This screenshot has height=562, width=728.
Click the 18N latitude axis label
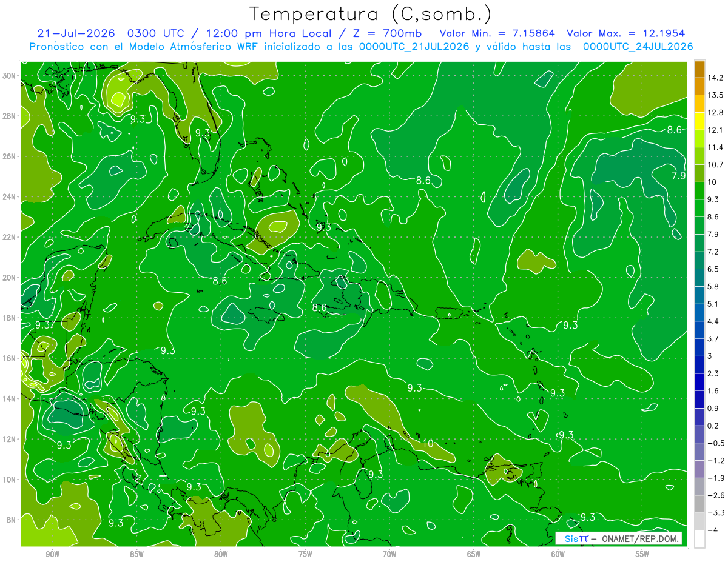(10, 318)
